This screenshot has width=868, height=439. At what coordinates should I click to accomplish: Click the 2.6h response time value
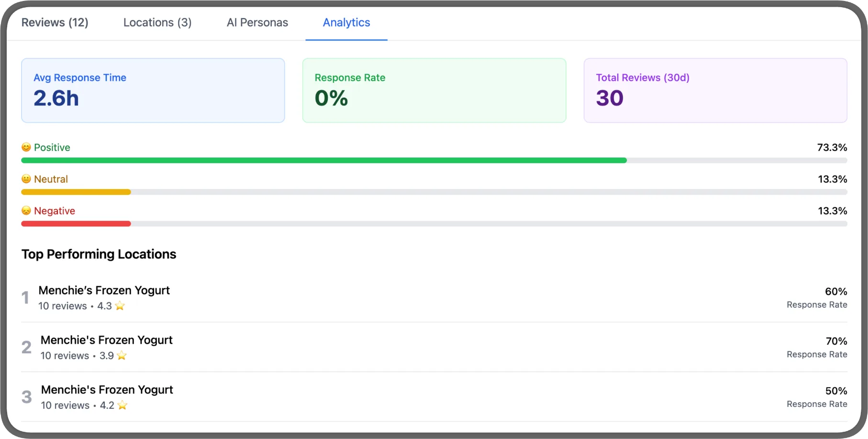point(56,99)
